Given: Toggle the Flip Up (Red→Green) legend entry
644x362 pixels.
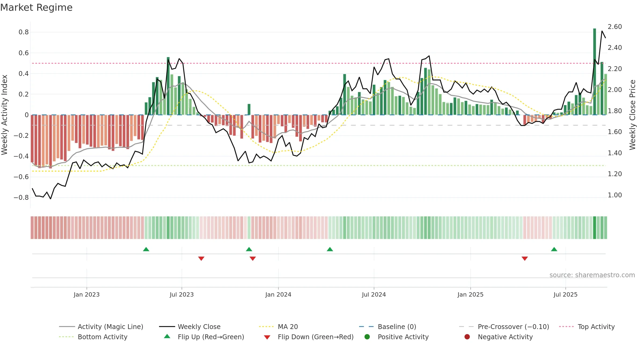Looking at the screenshot, I should point(204,337).
